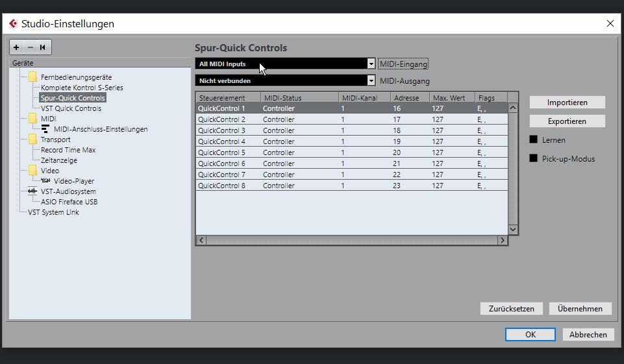Image resolution: width=624 pixels, height=364 pixels.
Task: Click the VST-Audiosystem waveform icon
Action: pyautogui.click(x=32, y=191)
